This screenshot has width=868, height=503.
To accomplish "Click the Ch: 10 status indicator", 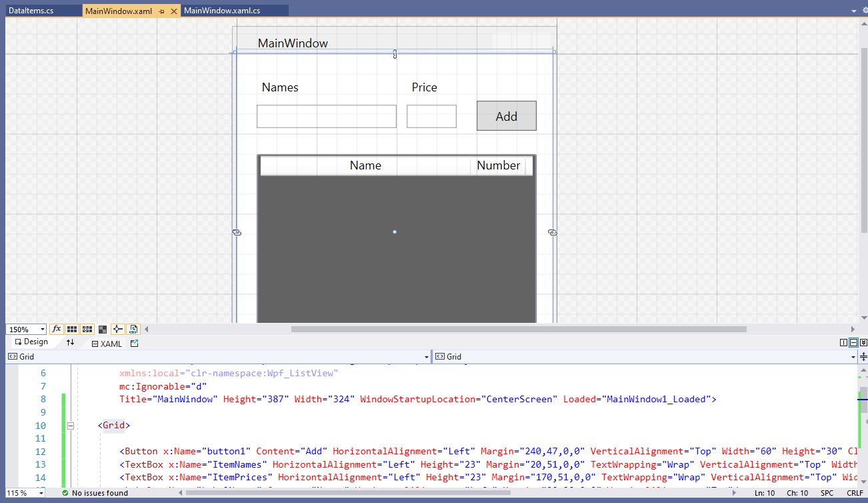I will (x=797, y=493).
